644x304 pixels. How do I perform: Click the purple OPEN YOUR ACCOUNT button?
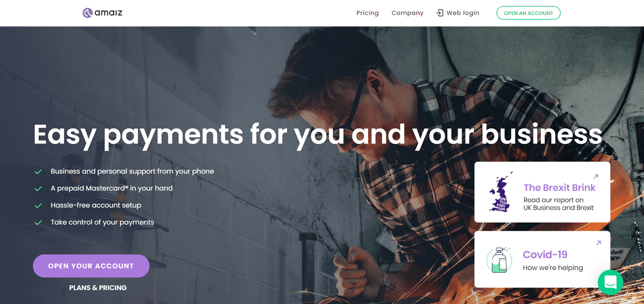(x=91, y=266)
